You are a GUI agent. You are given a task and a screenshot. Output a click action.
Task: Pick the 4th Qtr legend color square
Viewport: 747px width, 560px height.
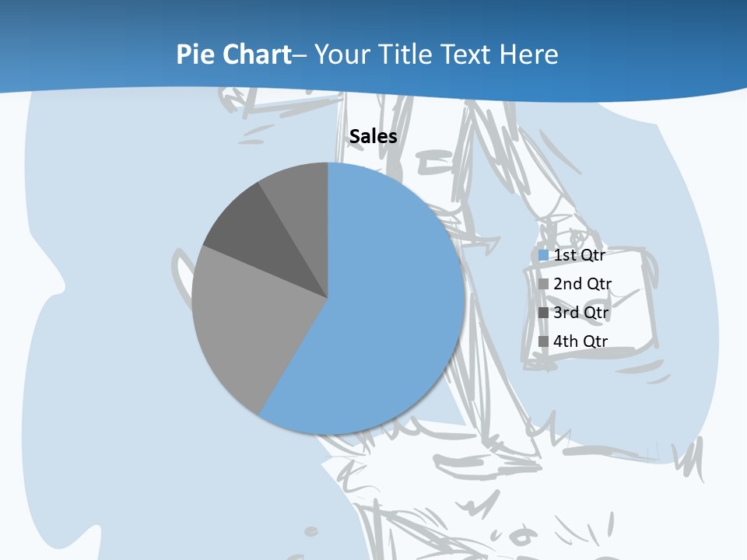point(543,341)
